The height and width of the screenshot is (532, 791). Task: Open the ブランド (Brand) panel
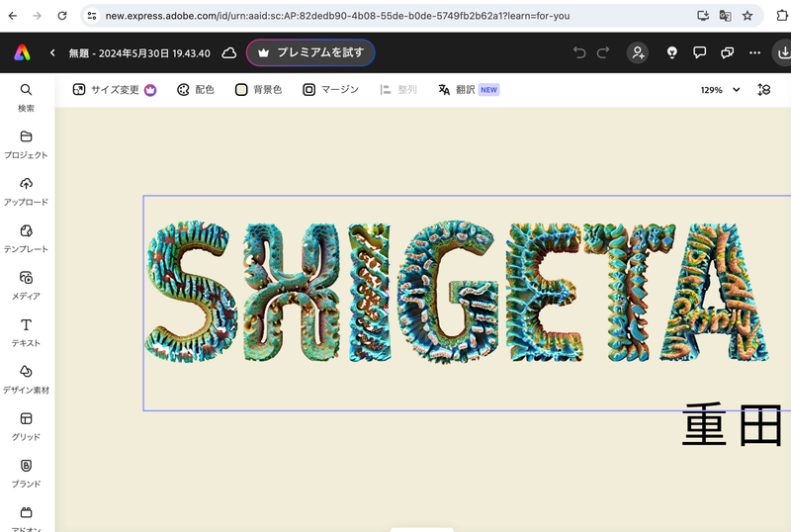(x=27, y=473)
